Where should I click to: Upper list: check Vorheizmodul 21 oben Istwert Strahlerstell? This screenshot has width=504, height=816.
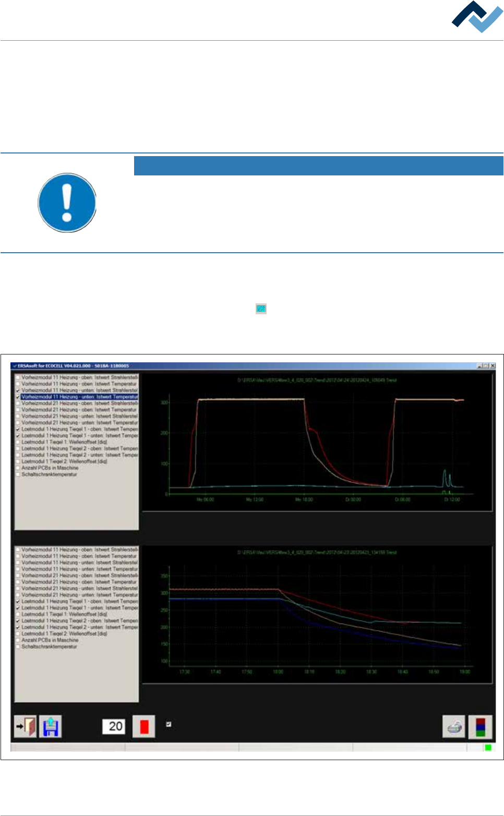(x=18, y=403)
